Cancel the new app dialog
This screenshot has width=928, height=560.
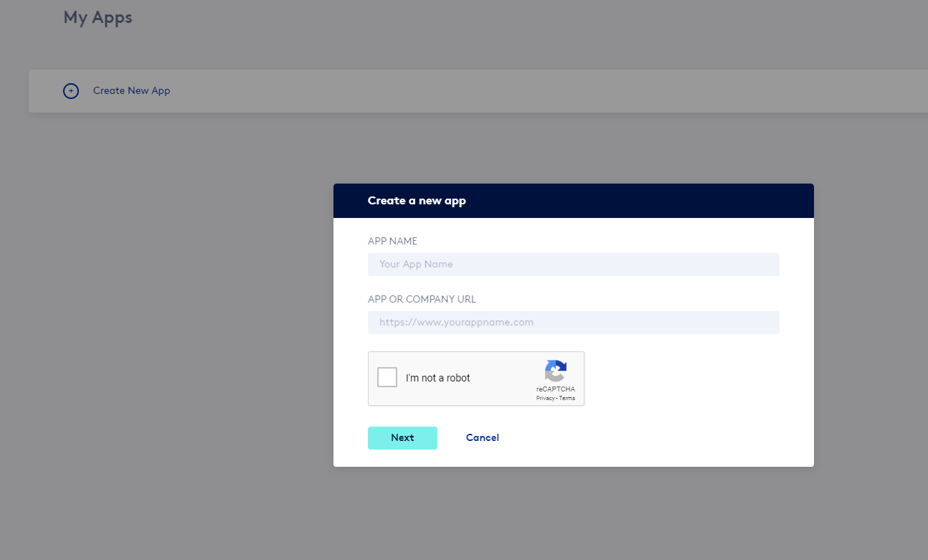point(483,438)
